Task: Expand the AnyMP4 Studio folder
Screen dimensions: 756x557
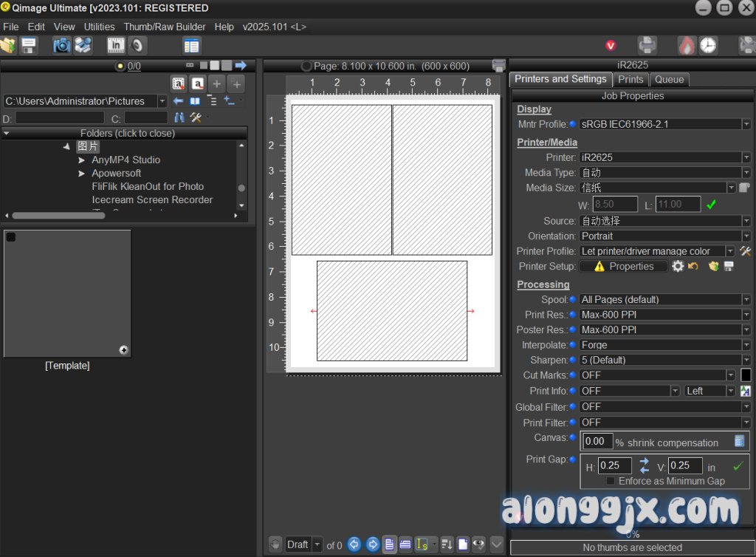Action: pyautogui.click(x=82, y=160)
